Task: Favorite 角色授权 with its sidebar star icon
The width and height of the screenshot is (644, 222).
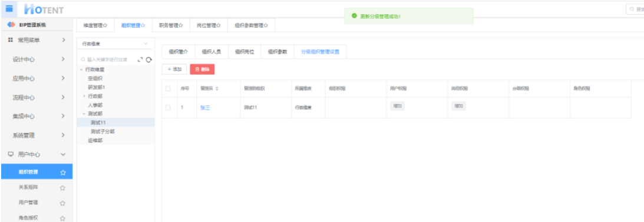Action: [63, 218]
